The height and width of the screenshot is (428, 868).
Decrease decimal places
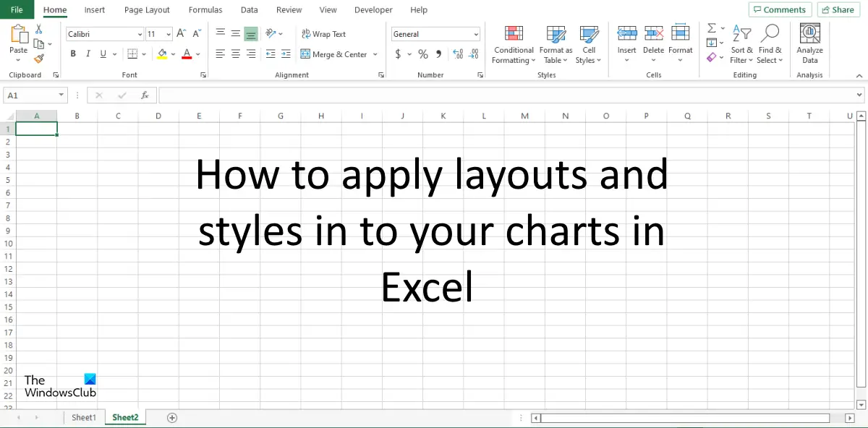pyautogui.click(x=474, y=54)
